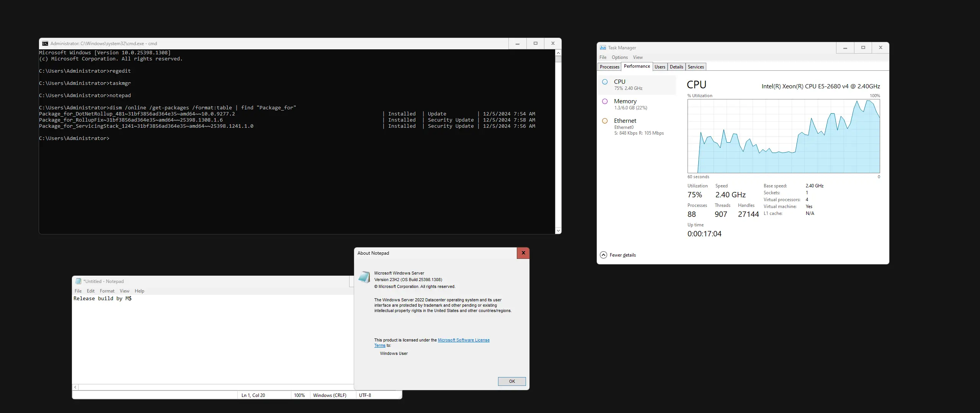Image resolution: width=980 pixels, height=413 pixels.
Task: Open Task Manager Options menu
Action: [x=619, y=57]
